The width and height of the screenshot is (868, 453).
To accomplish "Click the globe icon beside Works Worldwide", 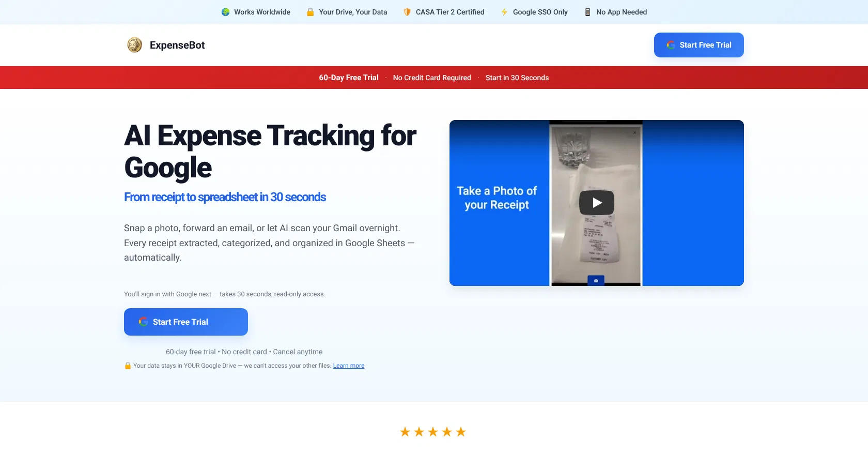I will tap(226, 12).
